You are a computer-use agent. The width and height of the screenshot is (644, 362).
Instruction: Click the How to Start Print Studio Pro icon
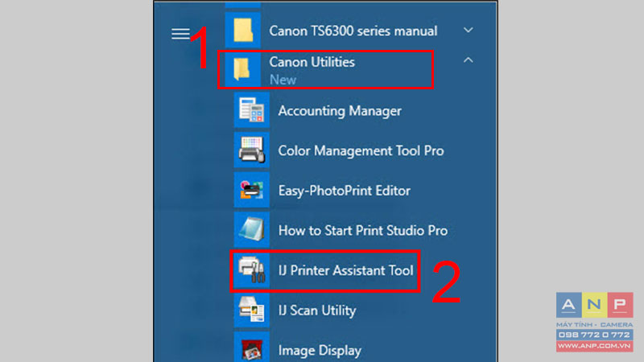[252, 229]
